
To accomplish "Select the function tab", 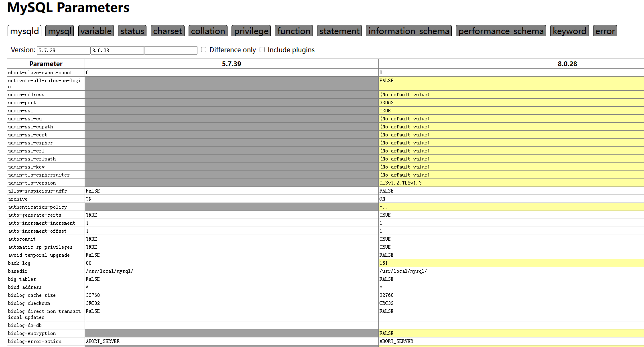I will pyautogui.click(x=294, y=31).
